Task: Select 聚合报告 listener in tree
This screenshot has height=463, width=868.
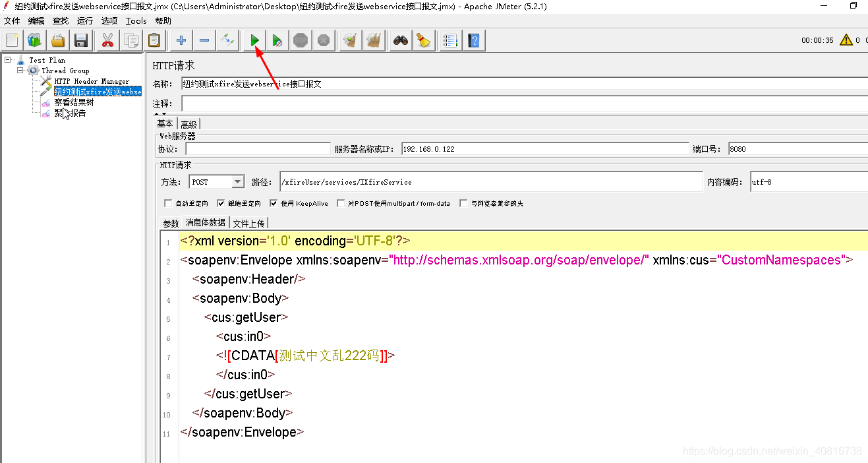Action: [70, 113]
